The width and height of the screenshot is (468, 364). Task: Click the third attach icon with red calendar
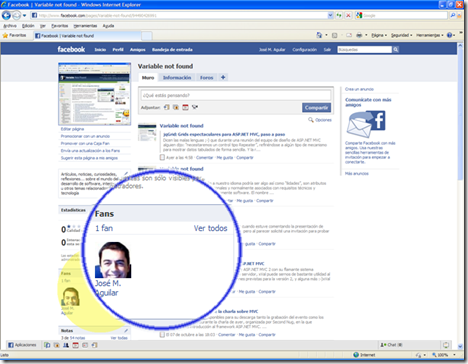coord(185,107)
